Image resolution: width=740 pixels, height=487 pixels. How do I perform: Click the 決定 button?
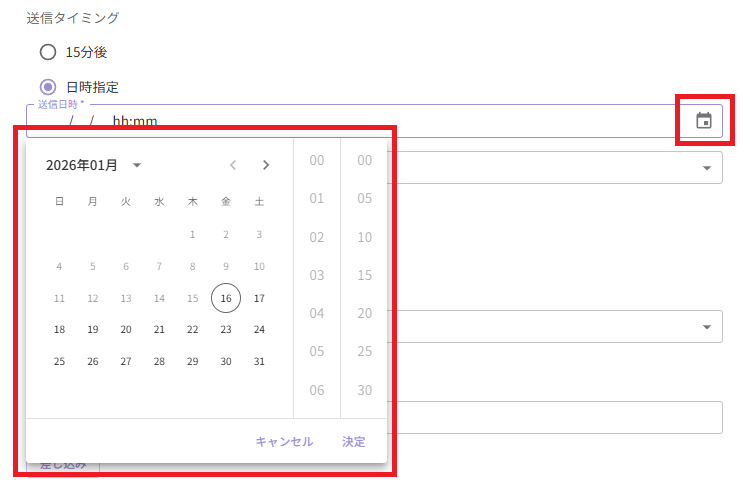pyautogui.click(x=353, y=442)
